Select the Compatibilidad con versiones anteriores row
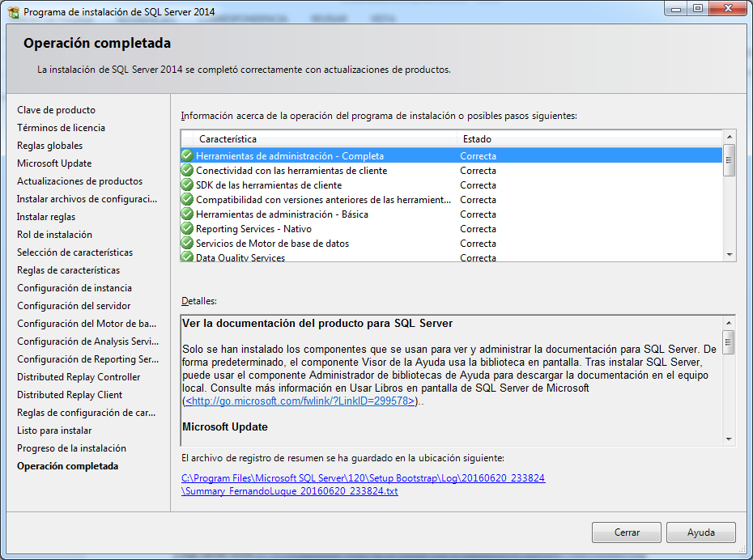 click(x=452, y=199)
